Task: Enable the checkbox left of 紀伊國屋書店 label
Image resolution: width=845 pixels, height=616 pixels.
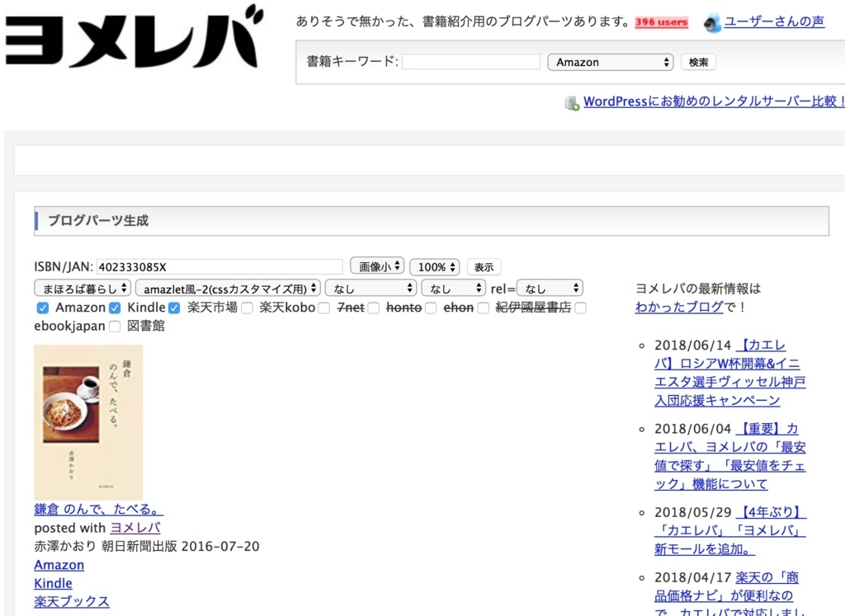Action: click(484, 308)
